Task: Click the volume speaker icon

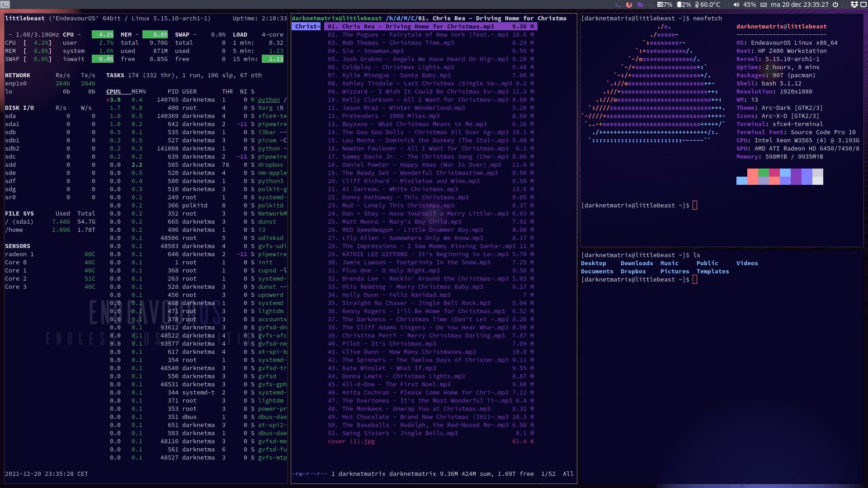Action: 736,5
